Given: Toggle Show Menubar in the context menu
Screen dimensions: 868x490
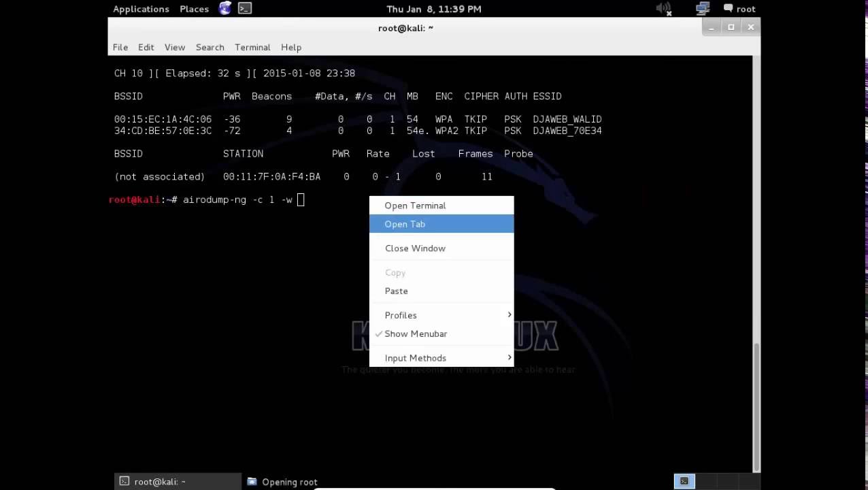Looking at the screenshot, I should click(x=416, y=333).
